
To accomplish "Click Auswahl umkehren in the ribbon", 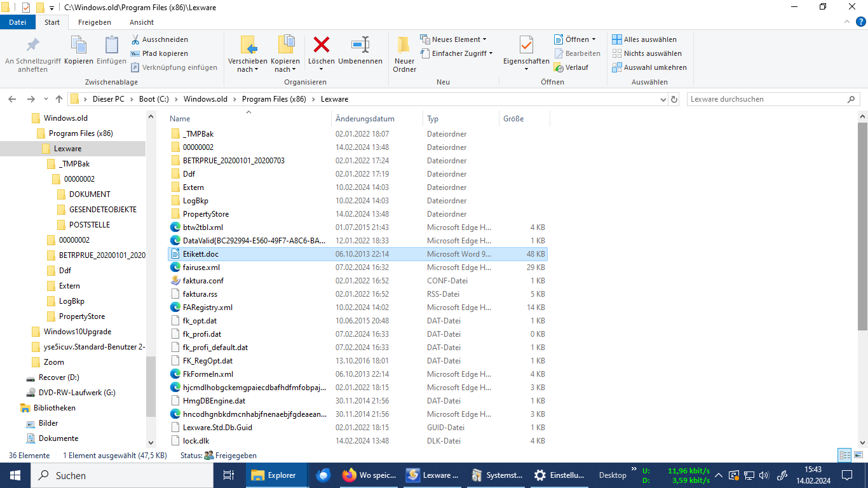I will click(649, 67).
